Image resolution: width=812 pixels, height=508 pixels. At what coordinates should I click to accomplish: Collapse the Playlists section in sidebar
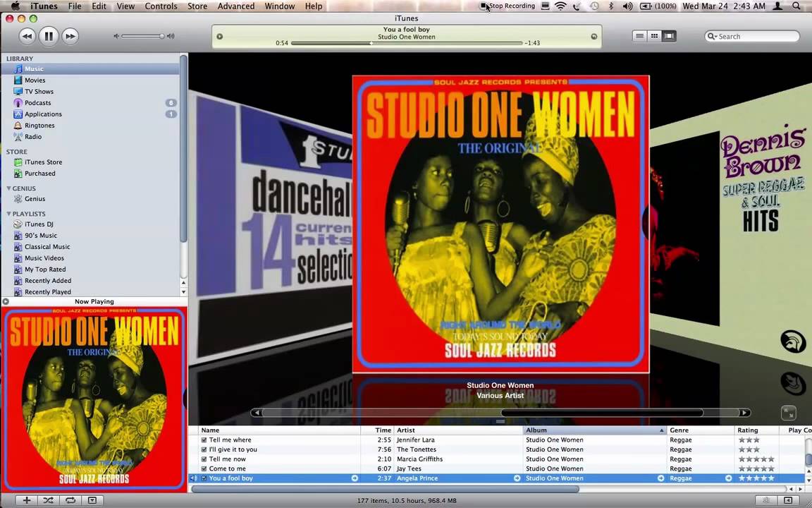tap(8, 214)
